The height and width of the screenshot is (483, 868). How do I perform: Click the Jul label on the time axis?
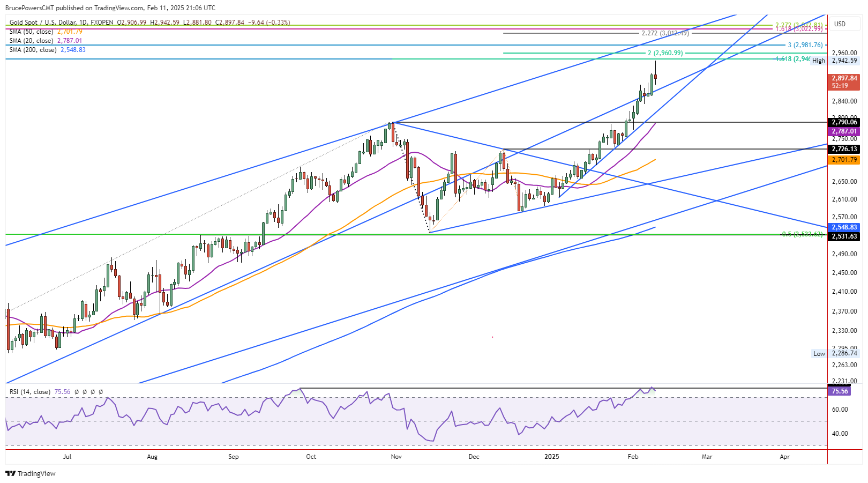[67, 457]
